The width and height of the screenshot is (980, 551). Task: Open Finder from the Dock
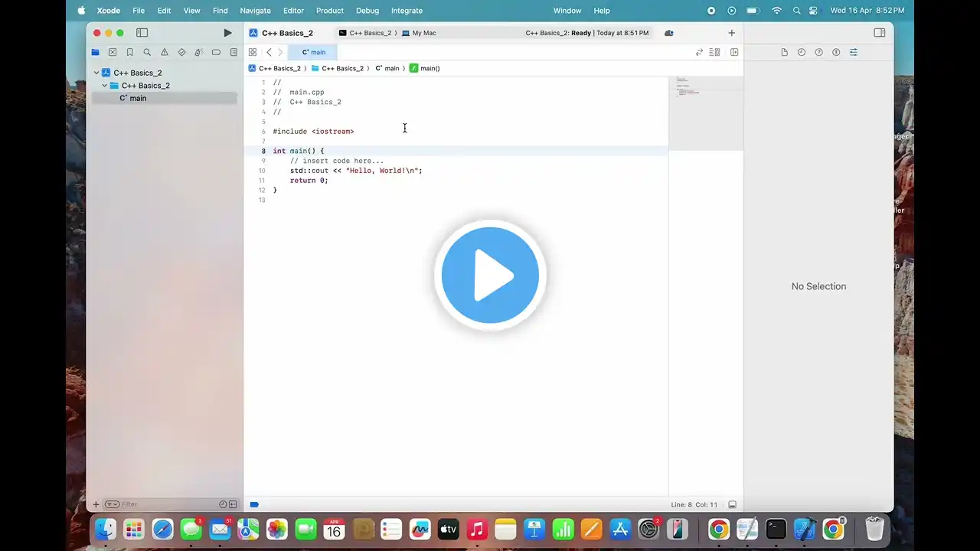105,529
